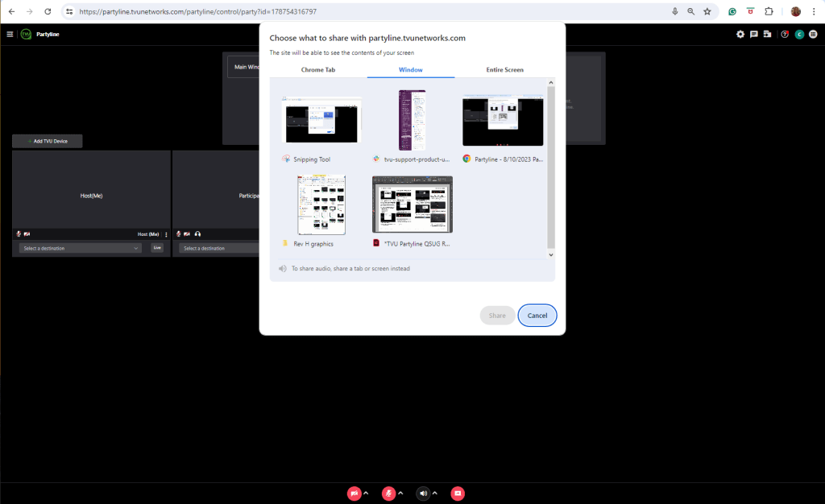Click the window list scroll up arrow
Viewport: 825px width, 504px height.
[x=551, y=82]
